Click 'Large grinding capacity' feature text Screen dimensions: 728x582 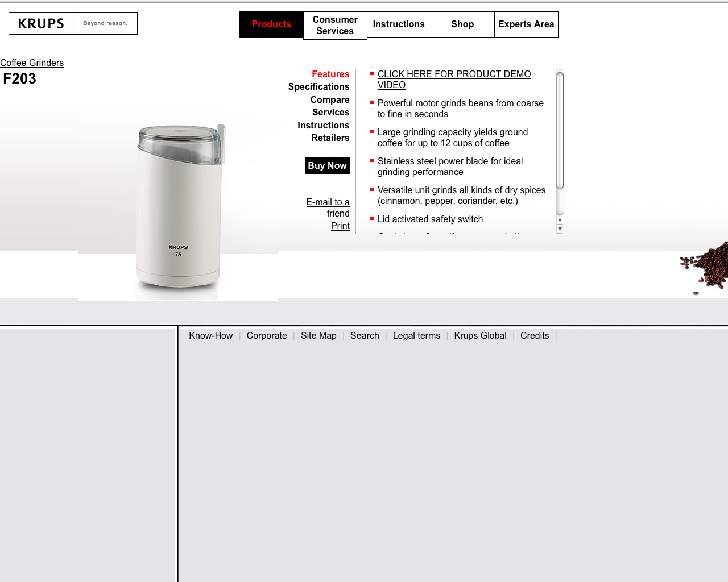pyautogui.click(x=453, y=138)
